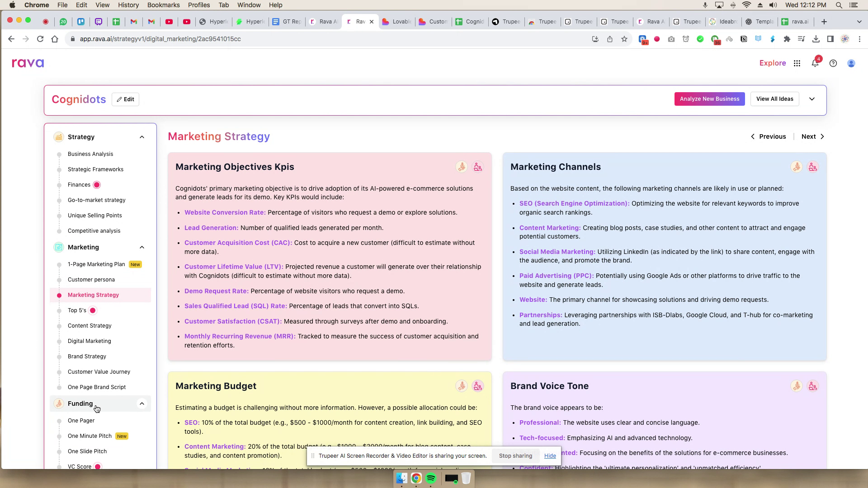Collapse the Funding section using its chevron
Image resolution: width=868 pixels, height=488 pixels.
point(142,404)
